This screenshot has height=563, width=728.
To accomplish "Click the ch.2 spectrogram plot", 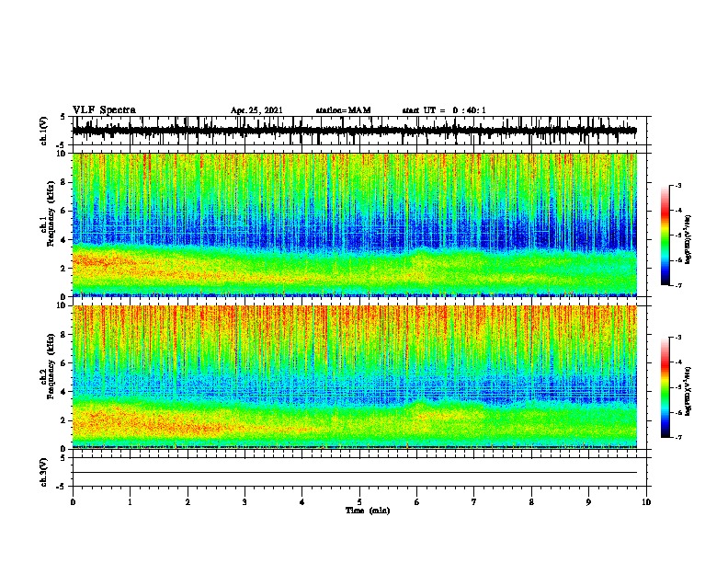I will tap(354, 377).
